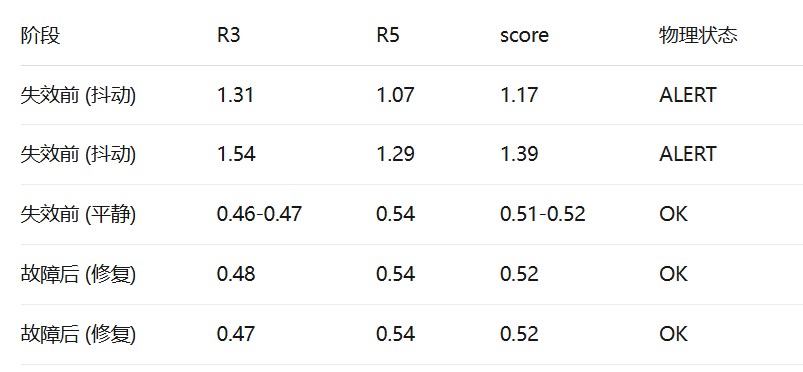Image resolution: width=803 pixels, height=372 pixels.
Task: Click the score value 1.39
Action: (x=519, y=154)
